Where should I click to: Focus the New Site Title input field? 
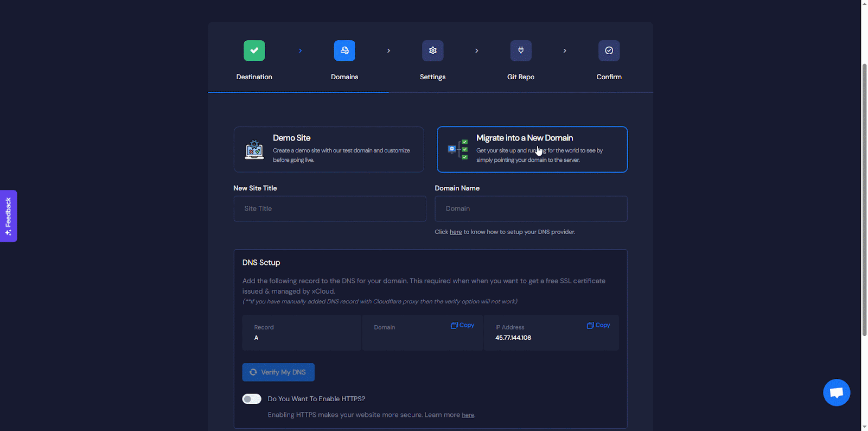[x=330, y=208]
